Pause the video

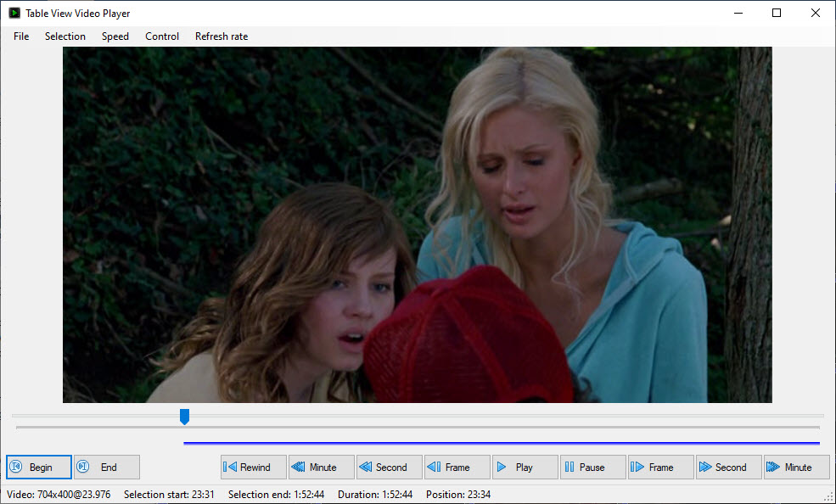point(593,468)
